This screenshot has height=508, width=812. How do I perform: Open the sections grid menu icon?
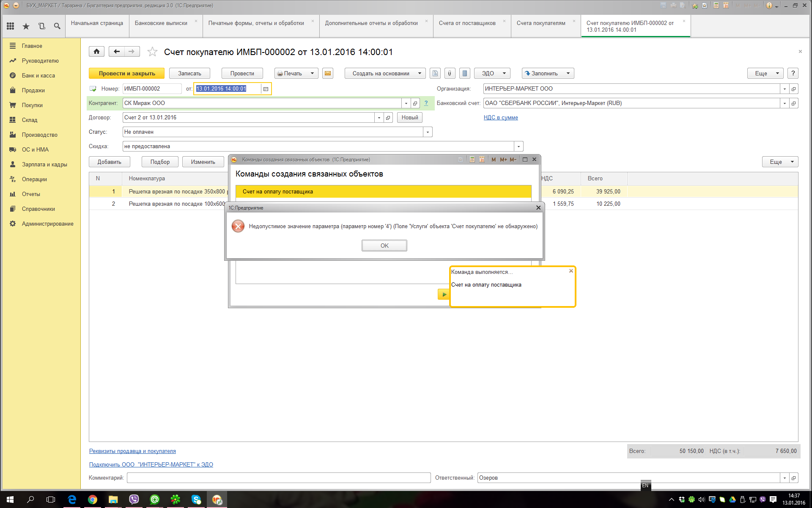click(x=11, y=26)
